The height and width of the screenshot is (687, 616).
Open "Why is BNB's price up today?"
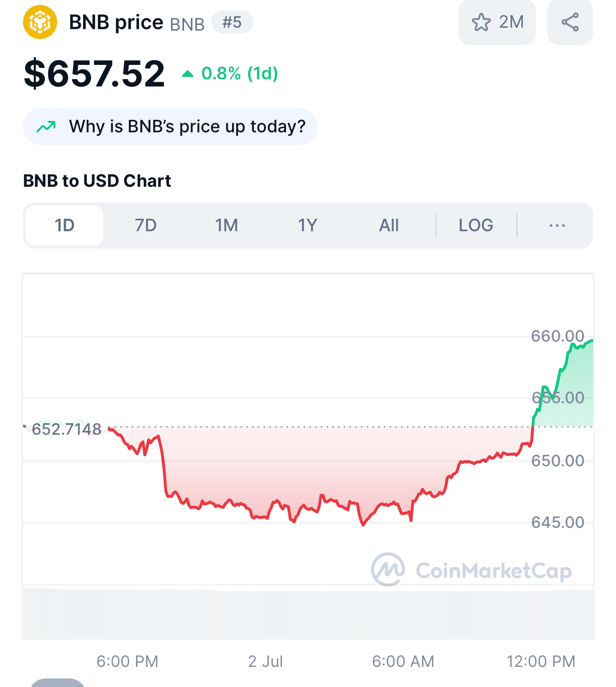pyautogui.click(x=170, y=127)
